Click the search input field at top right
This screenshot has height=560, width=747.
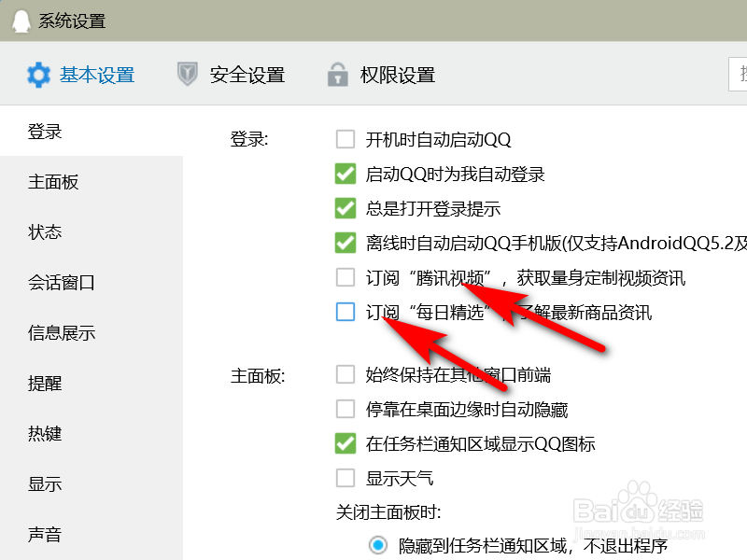point(738,74)
